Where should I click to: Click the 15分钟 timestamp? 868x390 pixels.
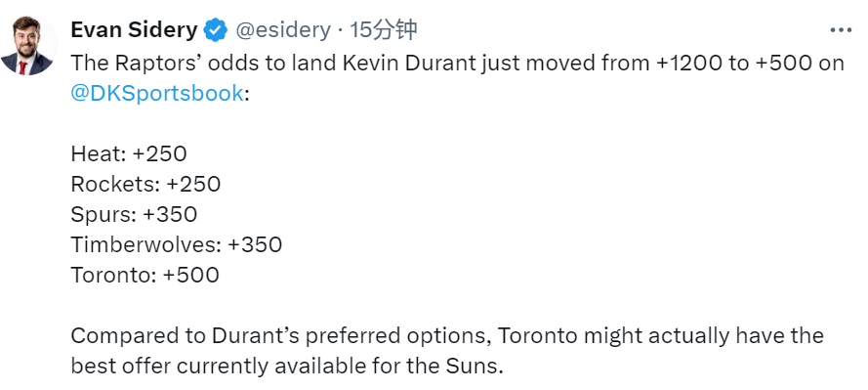click(383, 30)
